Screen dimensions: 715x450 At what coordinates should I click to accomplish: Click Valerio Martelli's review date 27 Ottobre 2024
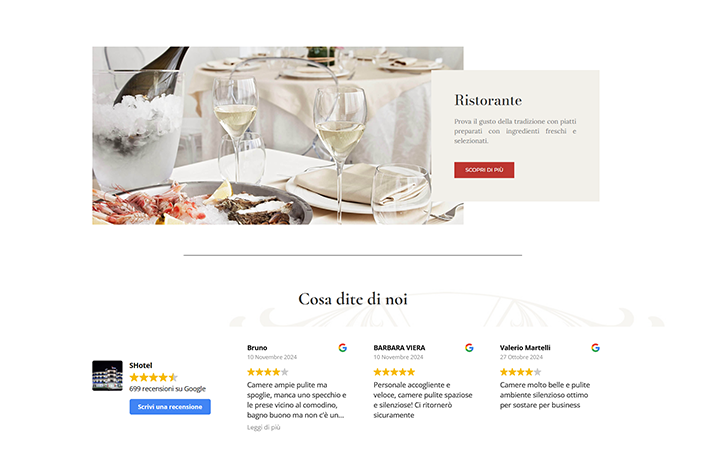pyautogui.click(x=521, y=357)
